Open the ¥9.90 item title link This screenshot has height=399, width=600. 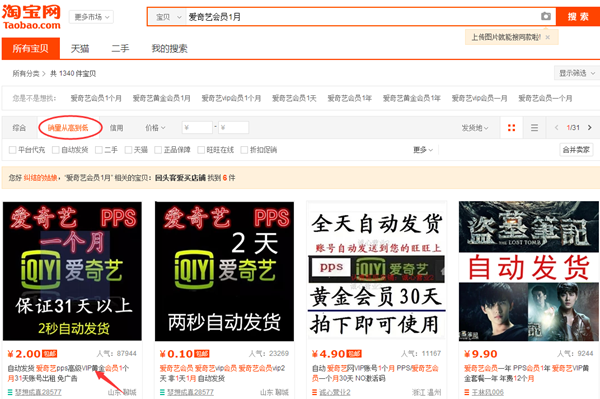pyautogui.click(x=527, y=373)
